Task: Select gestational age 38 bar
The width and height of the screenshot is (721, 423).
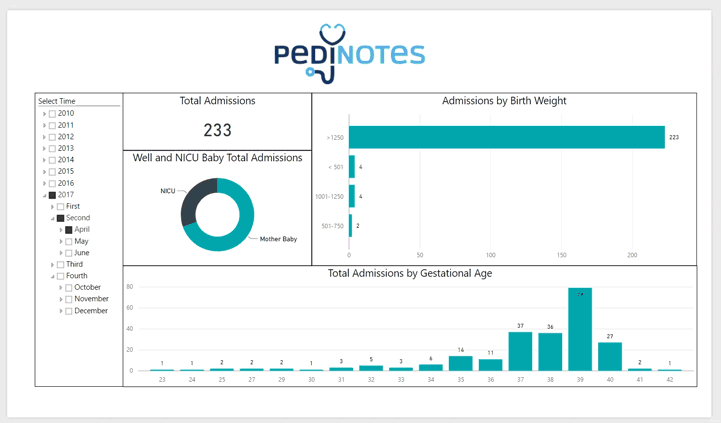Action: [550, 352]
